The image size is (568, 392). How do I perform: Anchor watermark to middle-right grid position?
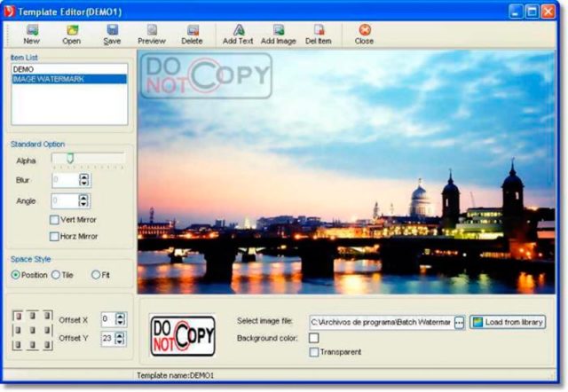pos(47,330)
